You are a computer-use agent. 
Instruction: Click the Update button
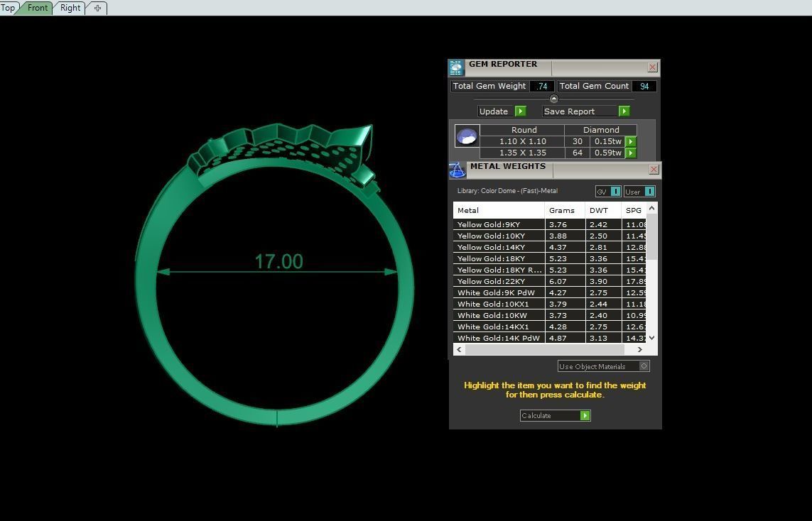pos(502,111)
